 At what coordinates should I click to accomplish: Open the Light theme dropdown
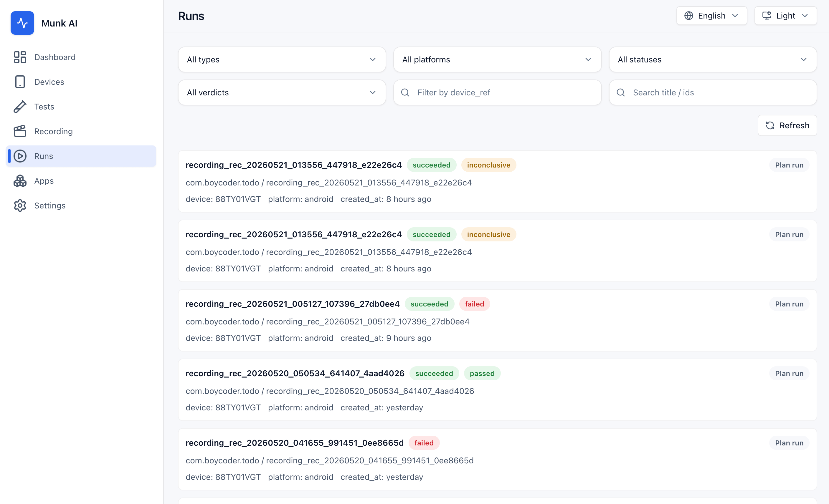pyautogui.click(x=786, y=16)
